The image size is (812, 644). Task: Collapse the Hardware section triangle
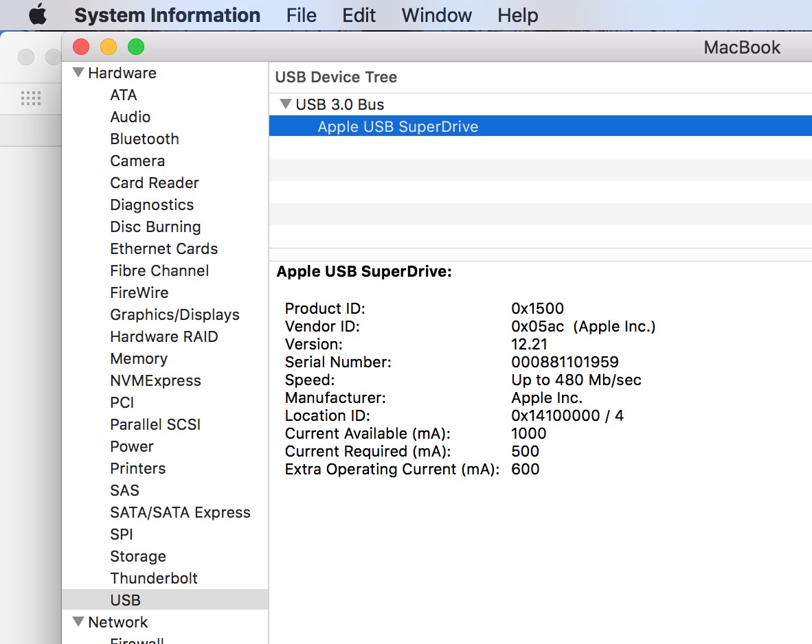[x=78, y=73]
